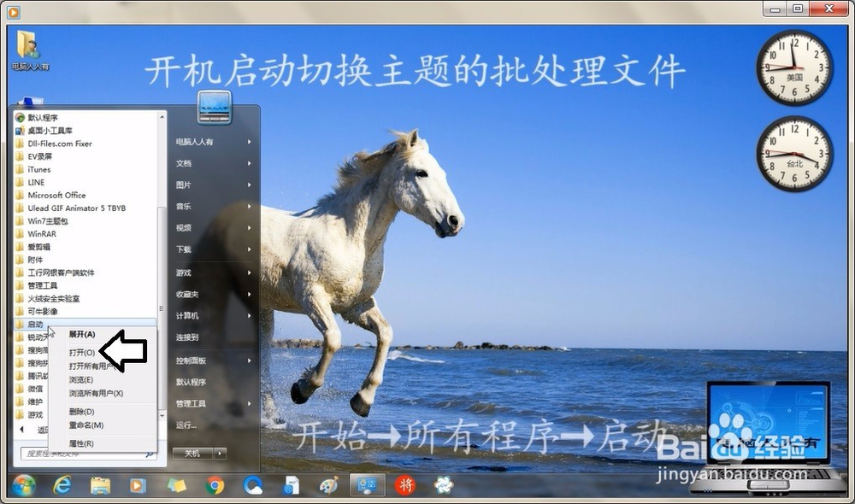Open shutdown options arrow beside 关机

click(x=221, y=453)
